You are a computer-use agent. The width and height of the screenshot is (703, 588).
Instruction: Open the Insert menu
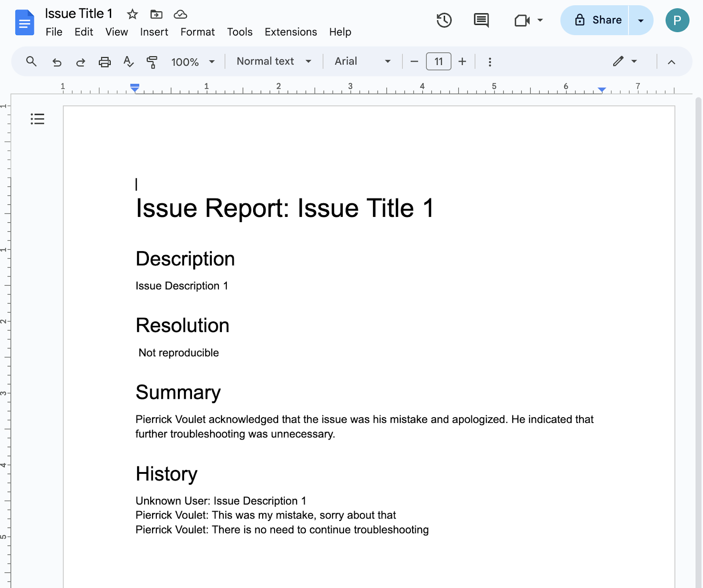[154, 32]
